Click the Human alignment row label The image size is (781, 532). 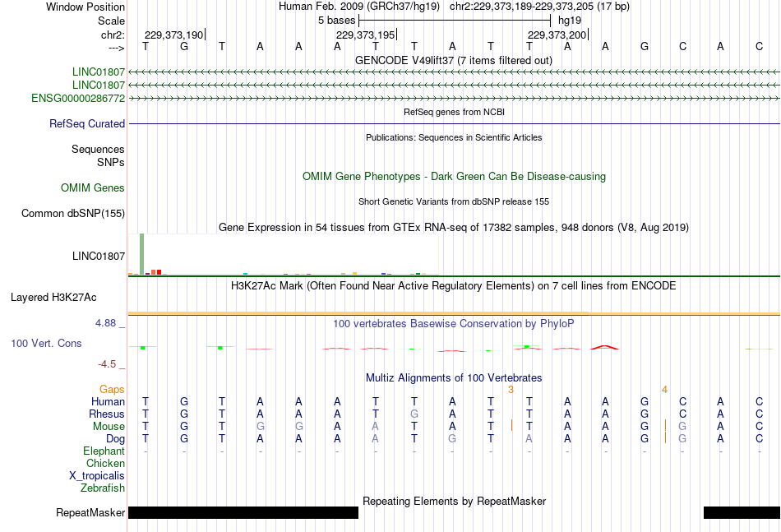(108, 401)
